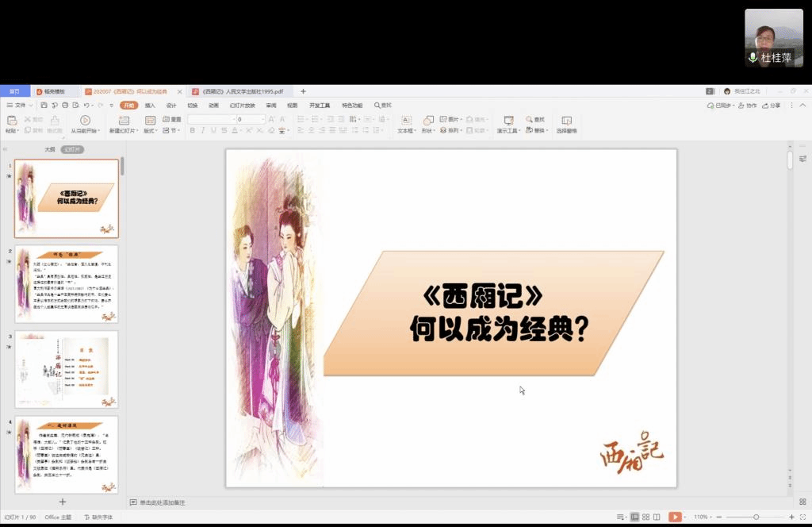Open the font name combo box
The width and height of the screenshot is (812, 527).
(x=211, y=119)
